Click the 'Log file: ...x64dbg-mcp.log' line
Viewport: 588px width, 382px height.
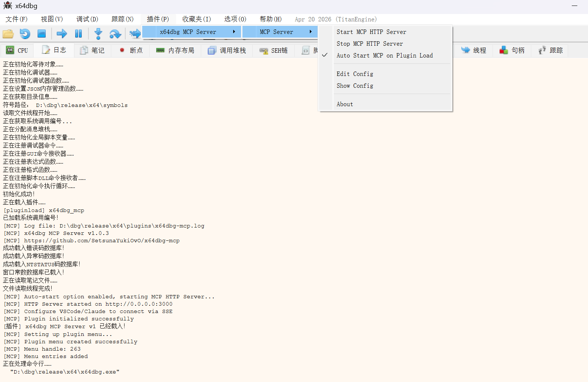point(104,226)
